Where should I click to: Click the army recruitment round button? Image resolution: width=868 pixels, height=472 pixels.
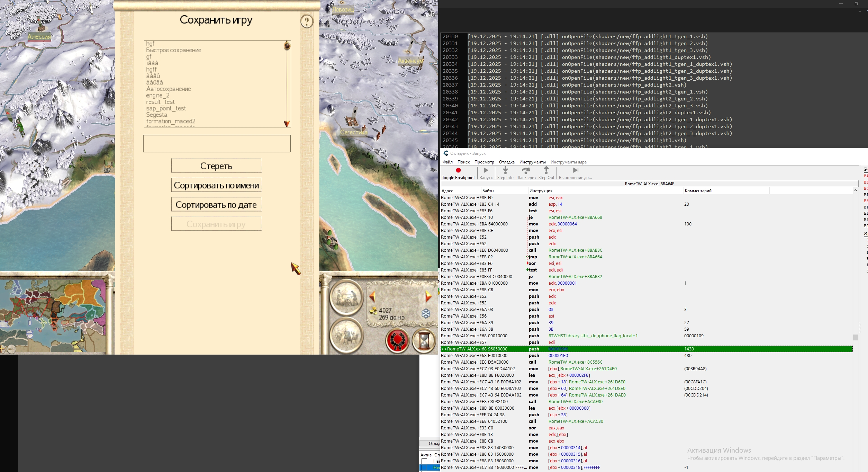(x=346, y=335)
